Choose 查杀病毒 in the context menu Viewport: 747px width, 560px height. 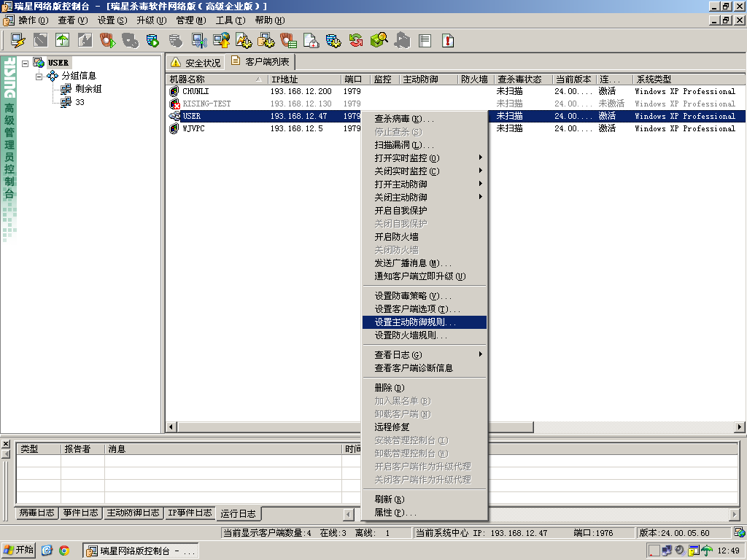(403, 119)
